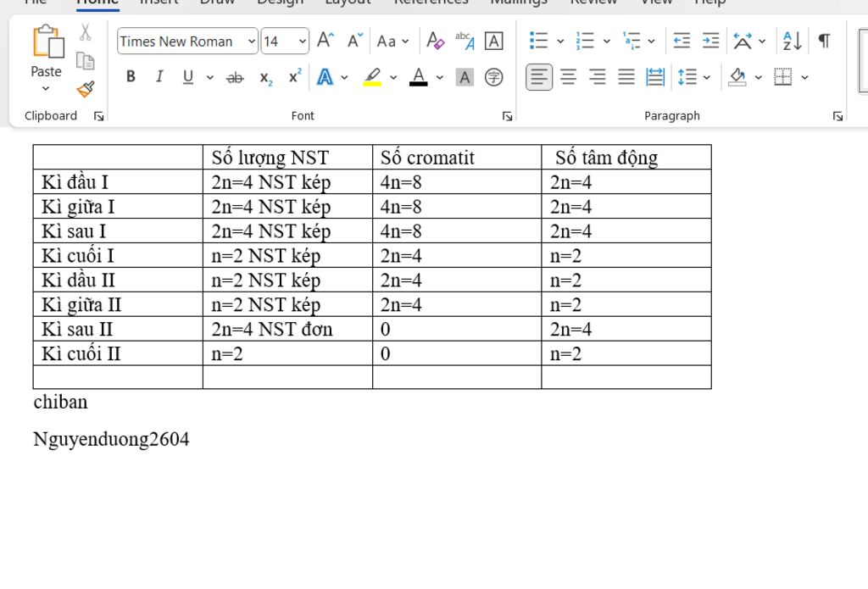Increase paragraph indent
The width and height of the screenshot is (868, 589).
pos(710,41)
